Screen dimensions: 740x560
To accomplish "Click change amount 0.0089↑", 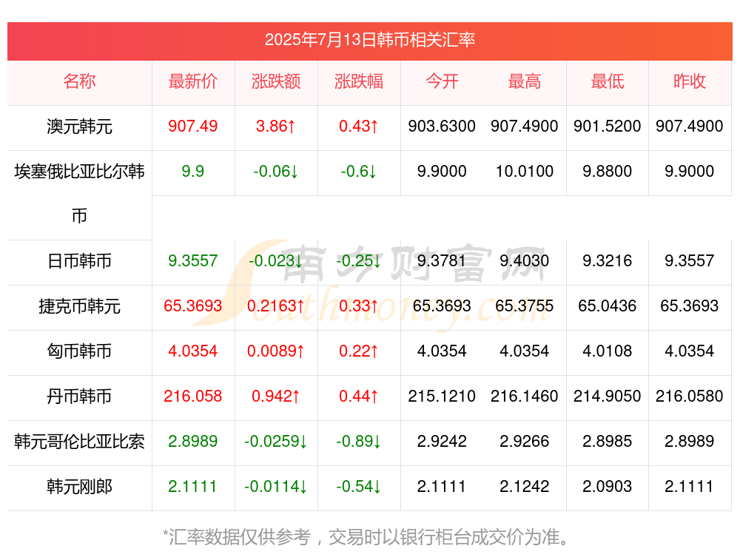I will 276,351.
